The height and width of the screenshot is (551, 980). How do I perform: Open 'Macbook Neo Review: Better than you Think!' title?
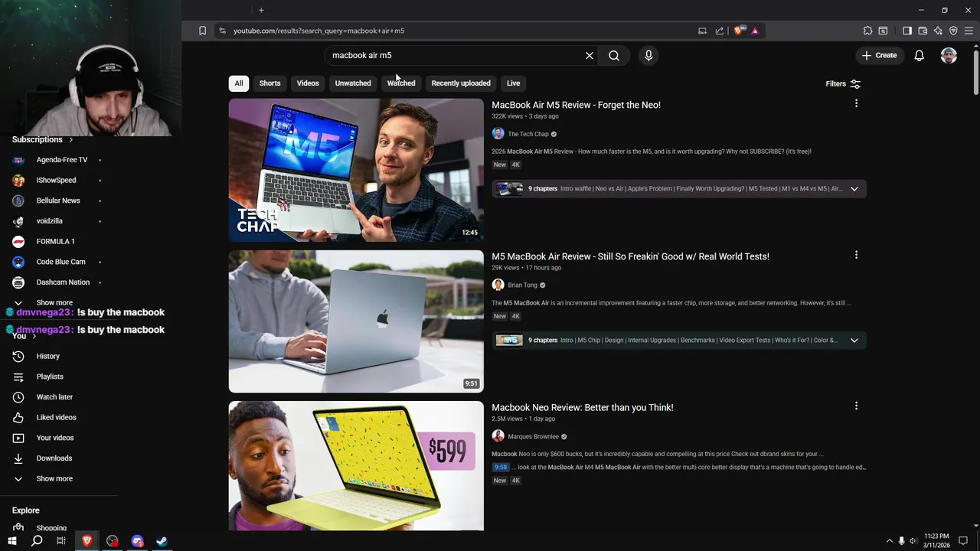(x=583, y=408)
